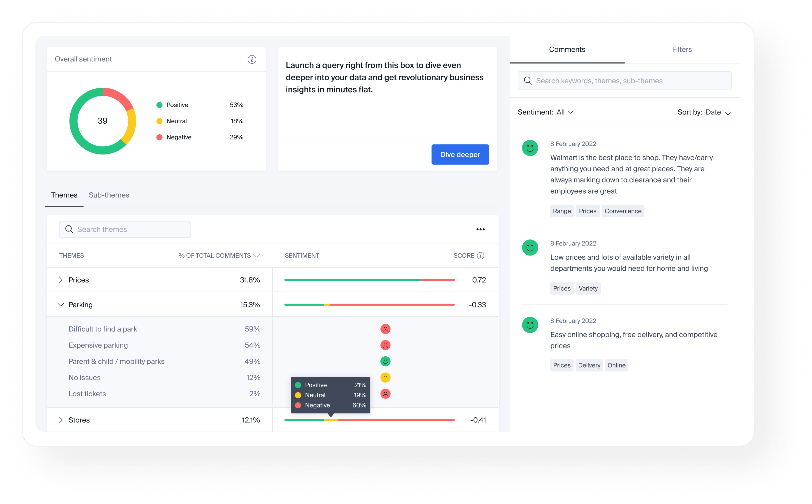Open the Filters tab
Image resolution: width=812 pixels, height=504 pixels.
pos(682,49)
